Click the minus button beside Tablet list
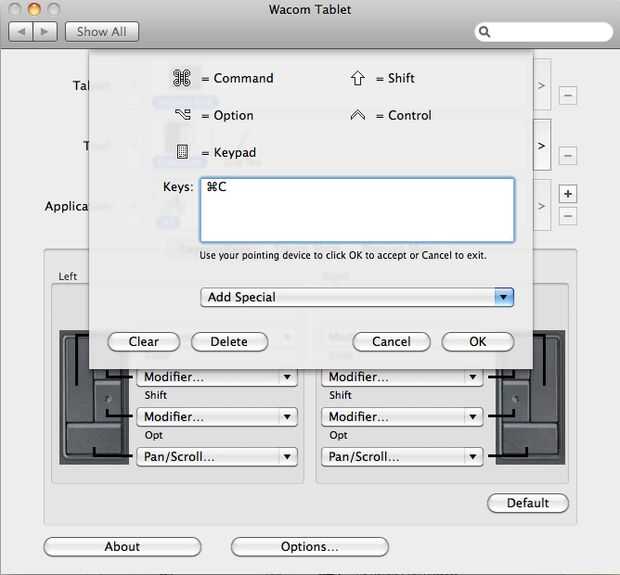The height and width of the screenshot is (575, 620). [567, 97]
